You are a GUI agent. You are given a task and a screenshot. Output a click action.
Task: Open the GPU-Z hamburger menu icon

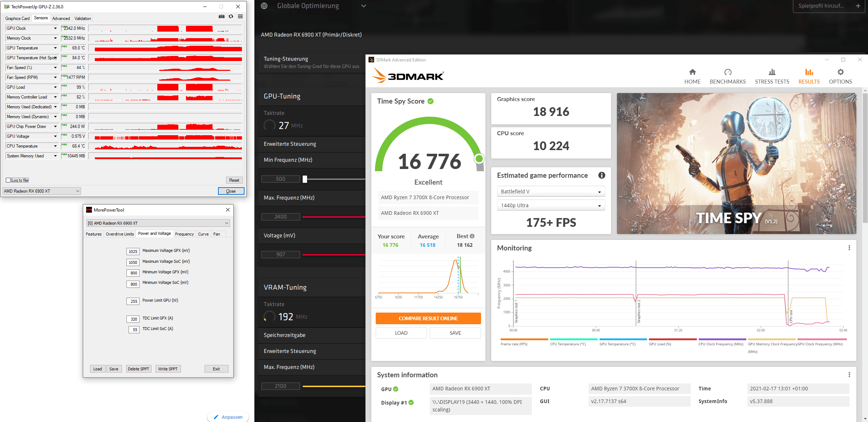[240, 17]
